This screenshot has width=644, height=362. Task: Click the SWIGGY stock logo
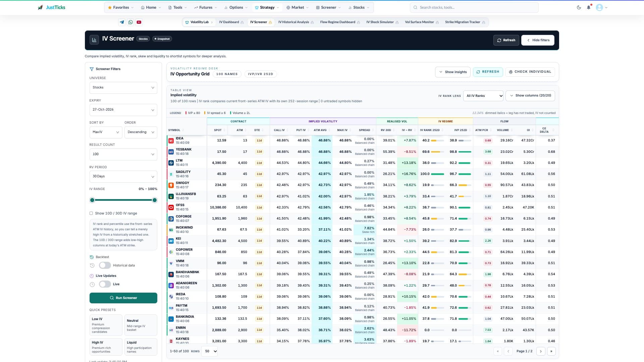(171, 185)
